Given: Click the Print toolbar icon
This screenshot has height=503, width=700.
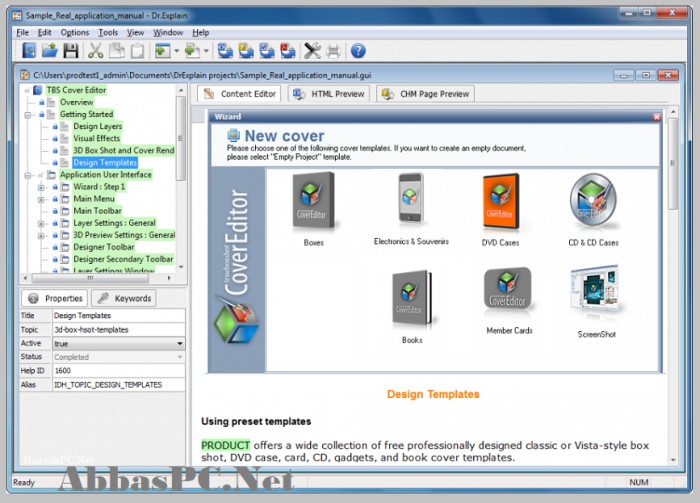Looking at the screenshot, I should click(333, 51).
